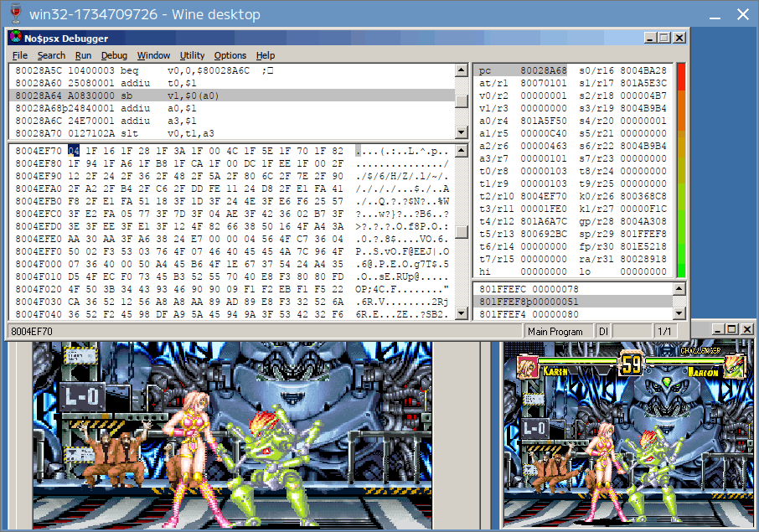Screen dimensions: 759x532
Task: Open the Search menu
Action: 51,55
